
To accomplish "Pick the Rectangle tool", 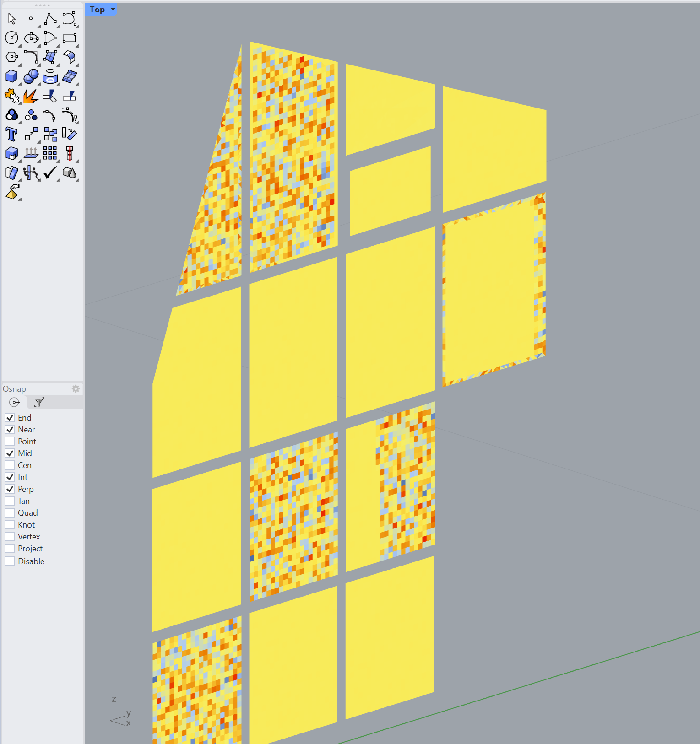I will pos(70,38).
